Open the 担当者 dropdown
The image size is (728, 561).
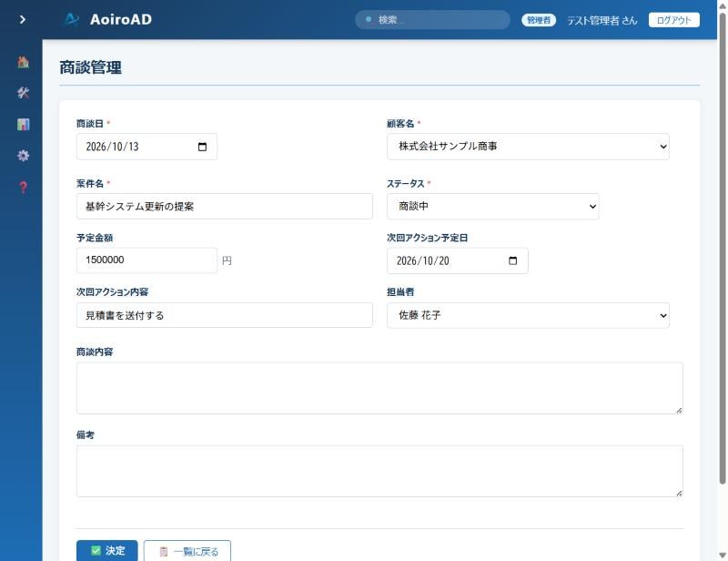[x=528, y=316]
